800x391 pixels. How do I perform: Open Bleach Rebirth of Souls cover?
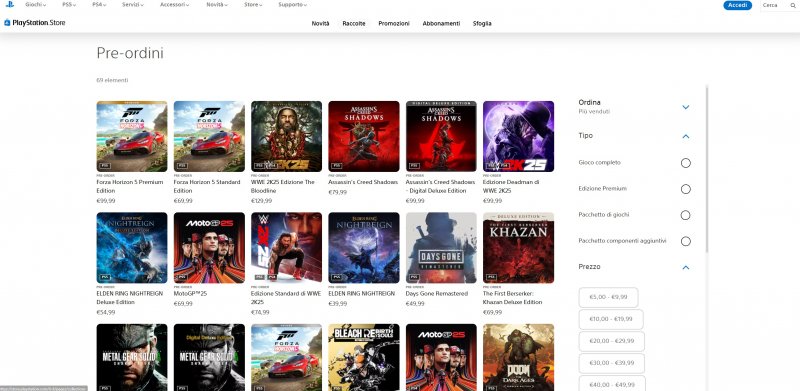(x=364, y=357)
